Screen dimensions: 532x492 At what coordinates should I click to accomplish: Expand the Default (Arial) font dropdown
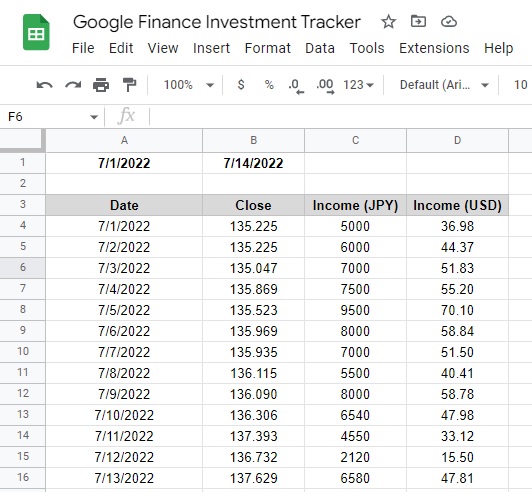click(444, 85)
